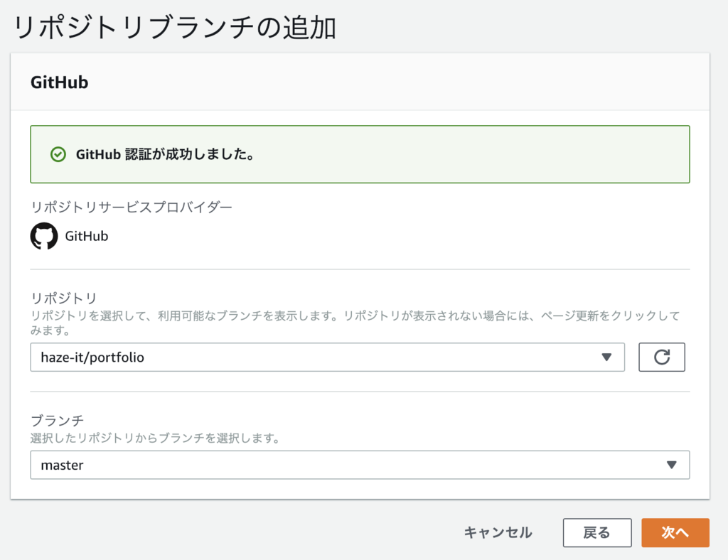This screenshot has height=560, width=728.
Task: Click the ページ更新 phrase in repository hint
Action: pyautogui.click(x=570, y=316)
